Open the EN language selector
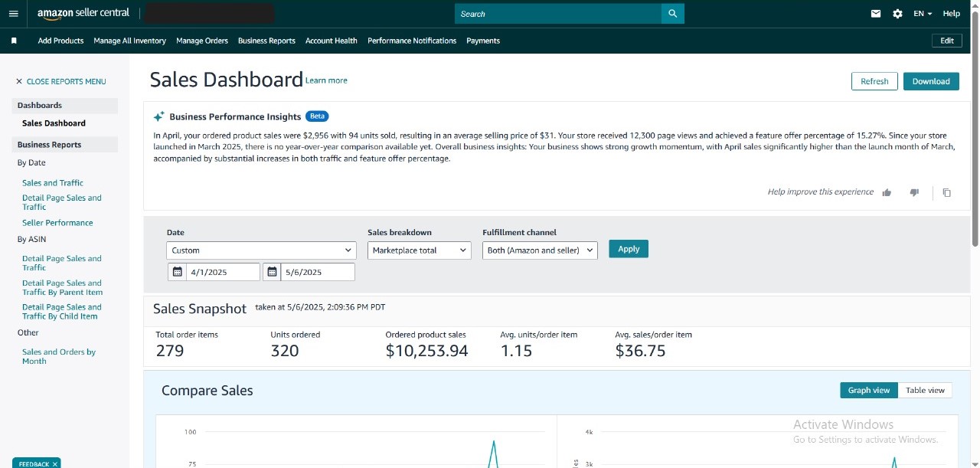This screenshot has width=980, height=468. point(923,14)
